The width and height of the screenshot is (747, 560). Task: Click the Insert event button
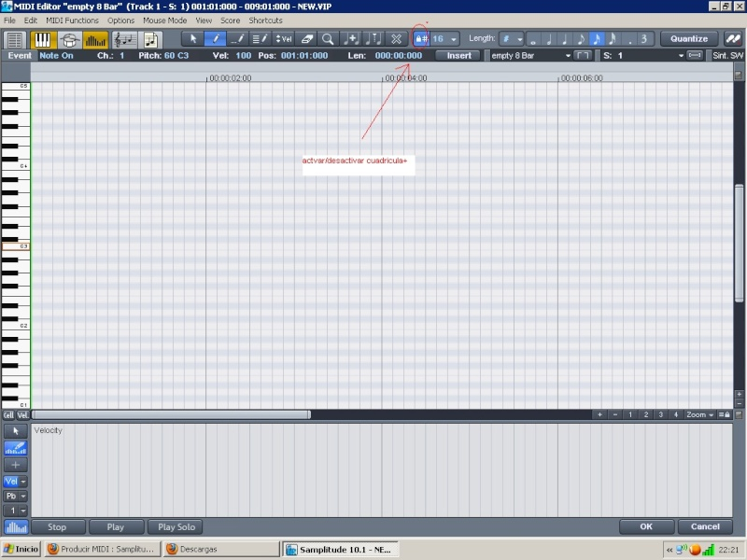tap(458, 56)
